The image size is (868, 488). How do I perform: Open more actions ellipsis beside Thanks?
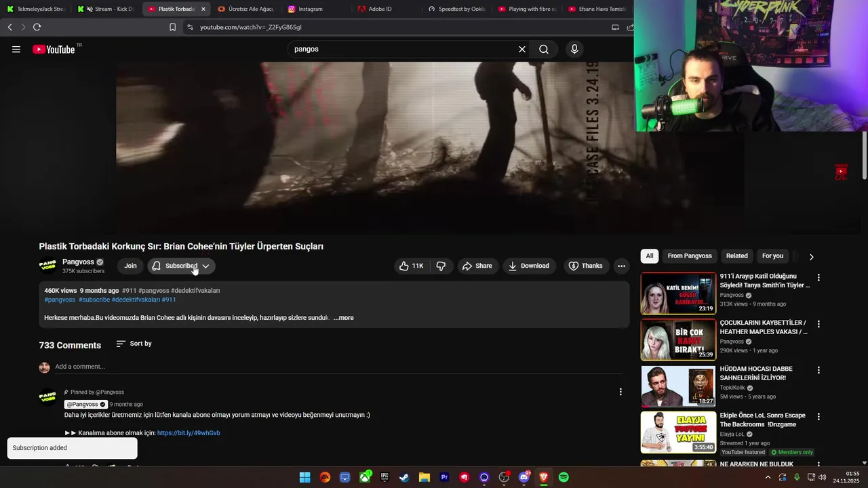pos(621,266)
